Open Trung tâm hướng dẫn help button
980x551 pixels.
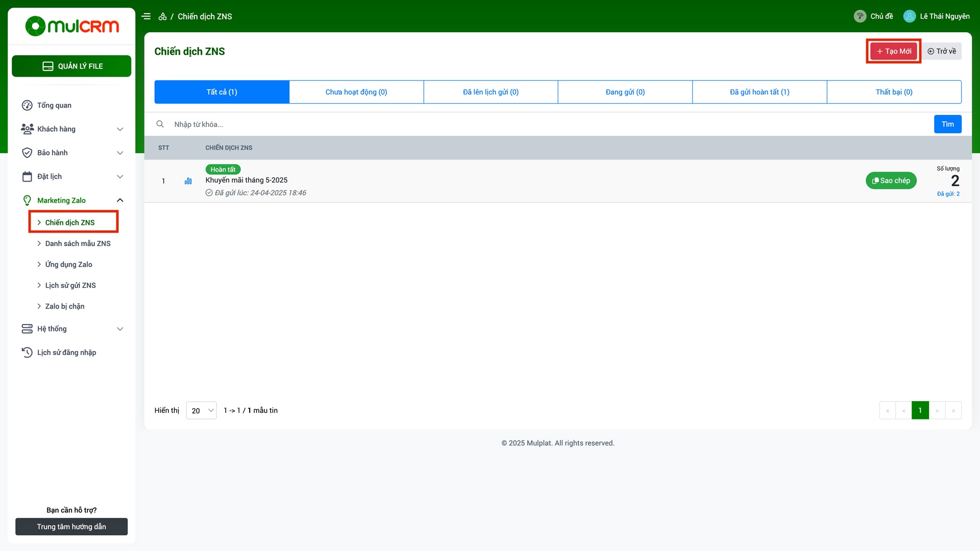click(x=71, y=527)
